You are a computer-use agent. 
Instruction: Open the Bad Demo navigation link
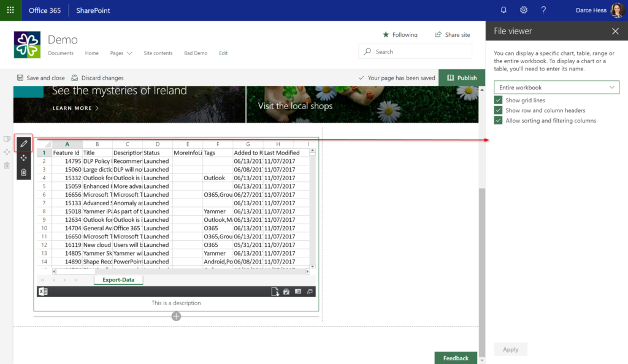[196, 53]
